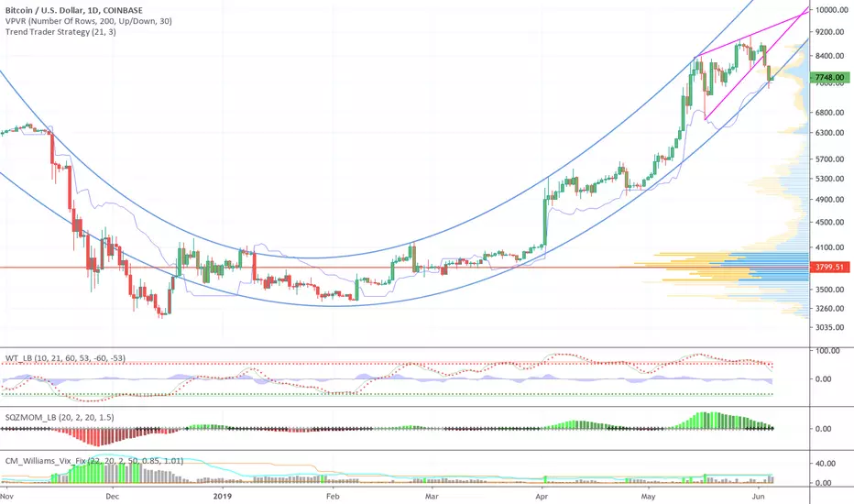Click the 0.00 label on Williams Vix Fix scale

(x=824, y=483)
